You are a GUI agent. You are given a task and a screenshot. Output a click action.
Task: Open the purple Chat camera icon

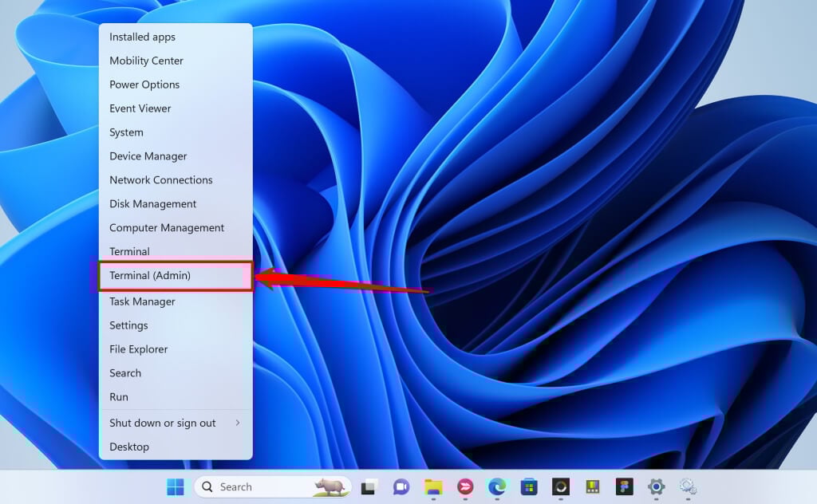401,486
